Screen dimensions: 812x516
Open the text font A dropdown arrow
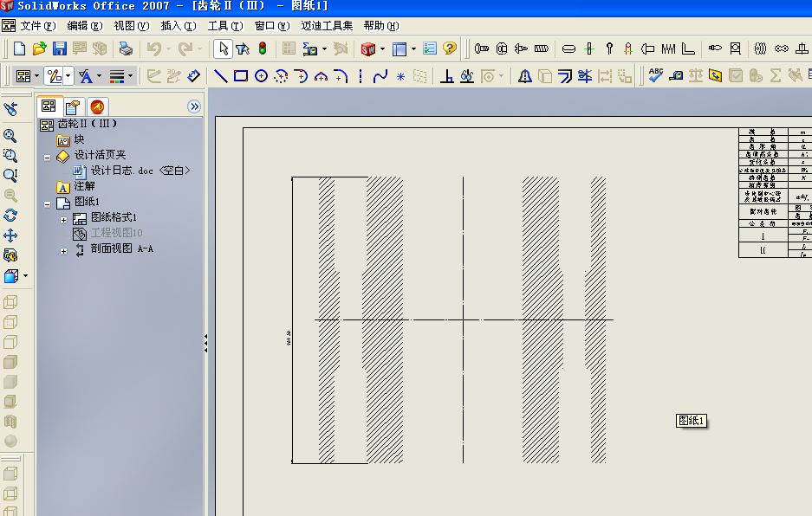[99, 76]
